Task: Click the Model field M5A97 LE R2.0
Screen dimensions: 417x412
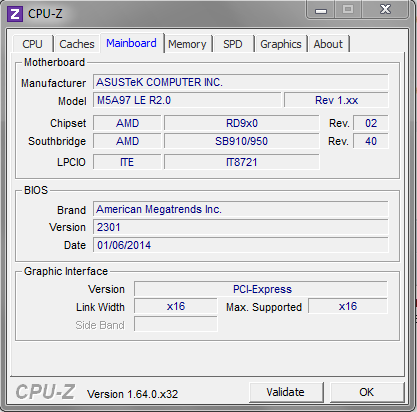Action: click(x=187, y=100)
